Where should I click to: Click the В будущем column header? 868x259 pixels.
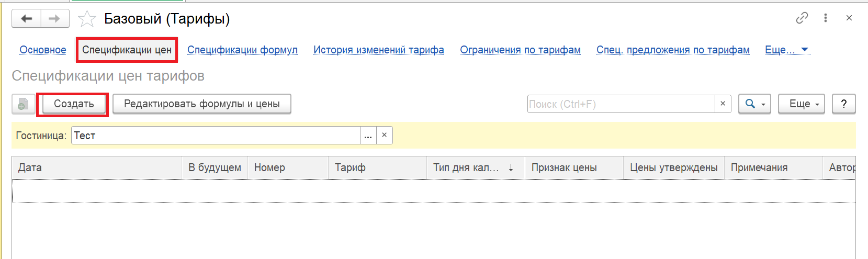coord(215,168)
